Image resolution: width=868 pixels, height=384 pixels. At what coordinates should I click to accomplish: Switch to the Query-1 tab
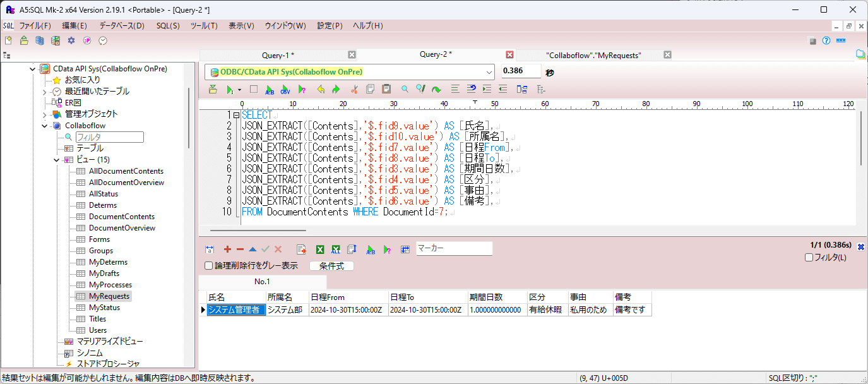pos(278,55)
